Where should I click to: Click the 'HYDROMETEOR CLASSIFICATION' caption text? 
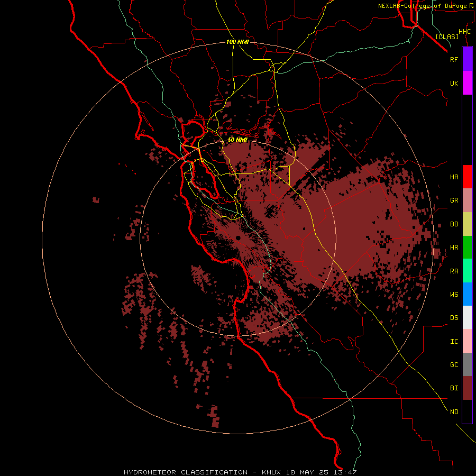tap(185, 472)
